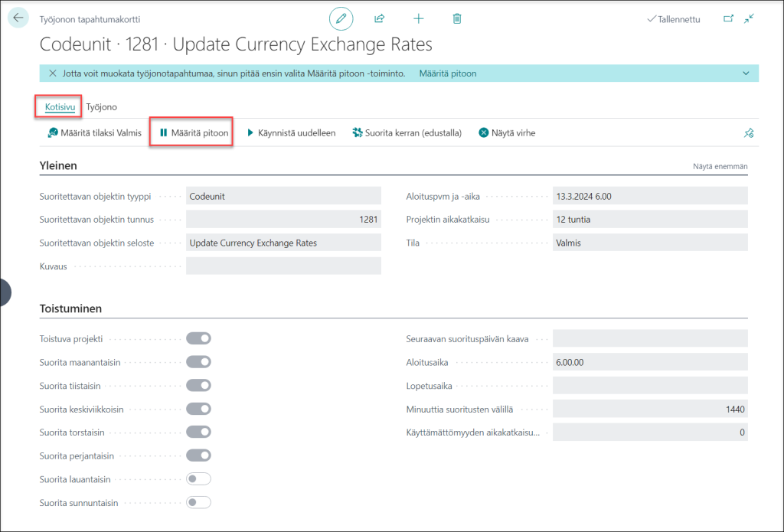
Task: Click the back arrow icon
Action: click(18, 18)
